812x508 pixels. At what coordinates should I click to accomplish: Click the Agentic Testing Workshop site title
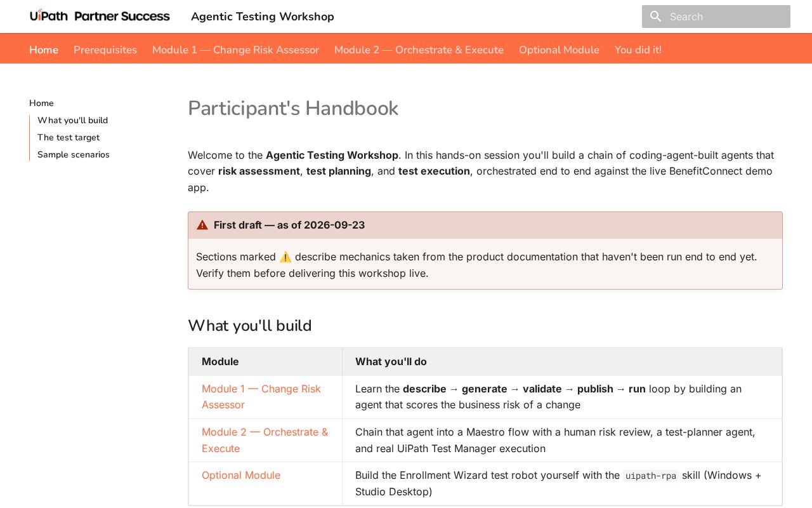pyautogui.click(x=263, y=17)
